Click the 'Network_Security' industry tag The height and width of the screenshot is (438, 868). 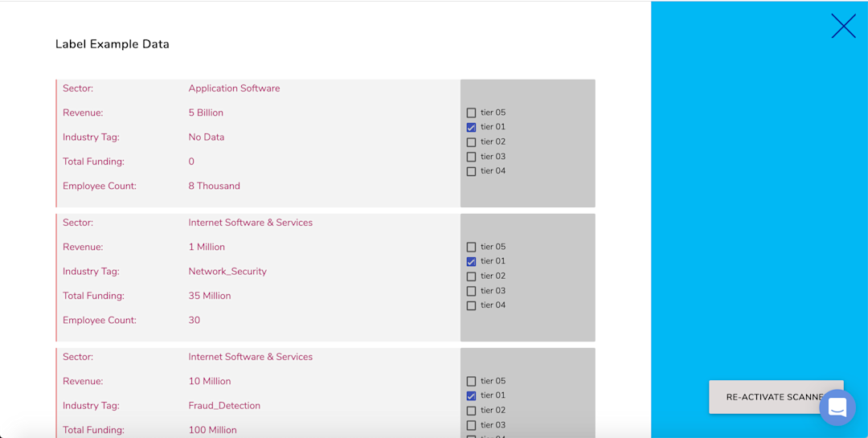click(x=227, y=272)
